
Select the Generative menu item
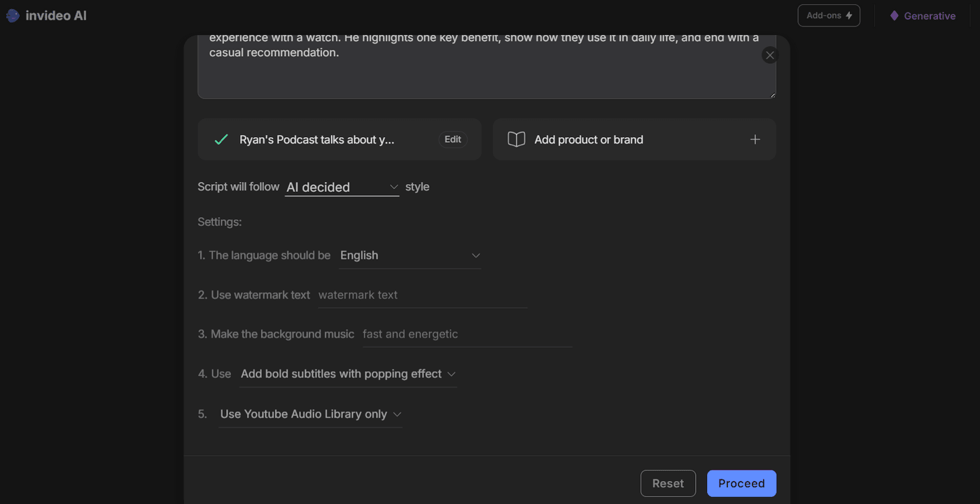point(923,15)
